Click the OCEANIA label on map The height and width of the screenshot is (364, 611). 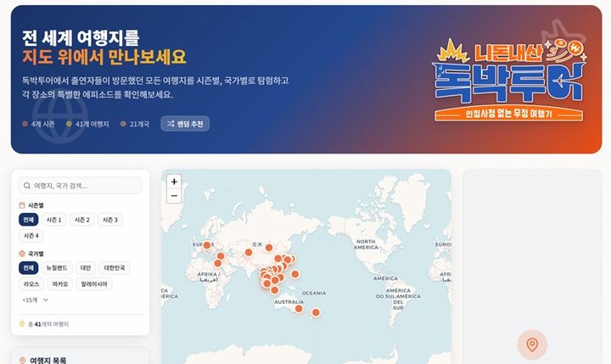(314, 293)
